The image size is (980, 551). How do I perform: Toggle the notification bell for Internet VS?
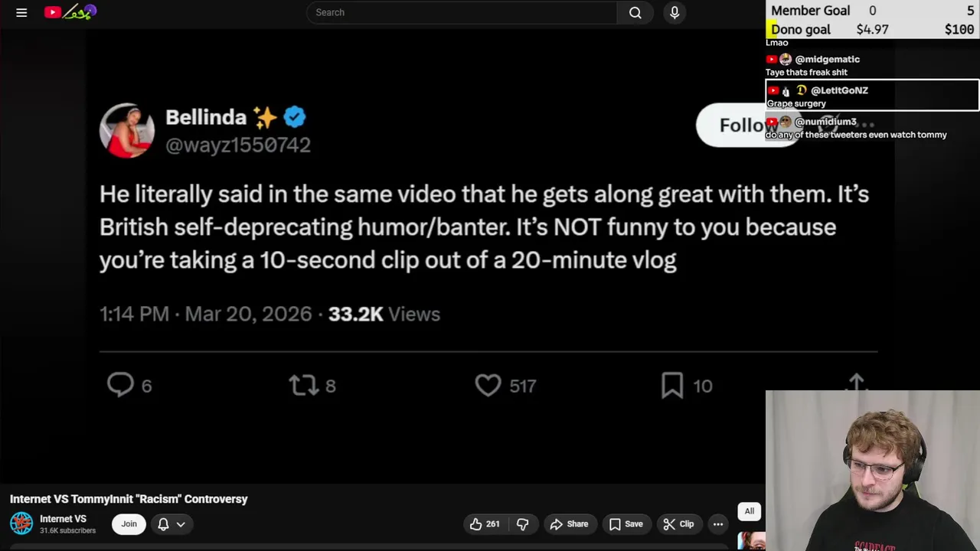[x=163, y=524]
